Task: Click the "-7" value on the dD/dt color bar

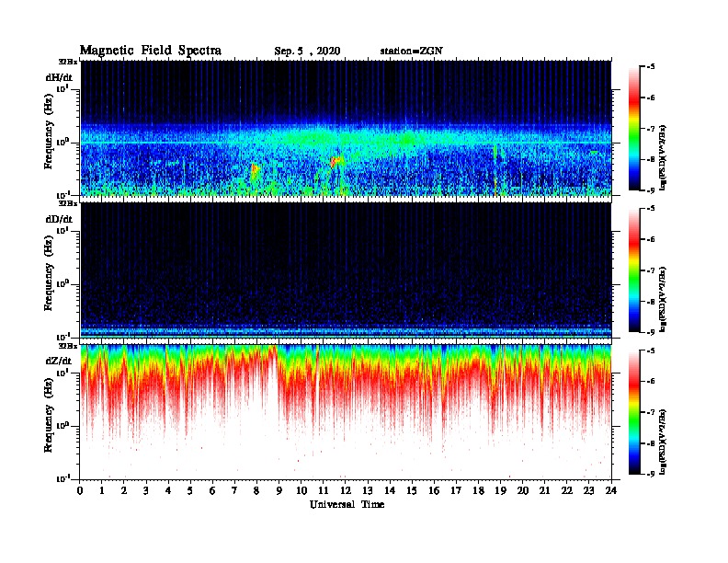Action: click(651, 270)
